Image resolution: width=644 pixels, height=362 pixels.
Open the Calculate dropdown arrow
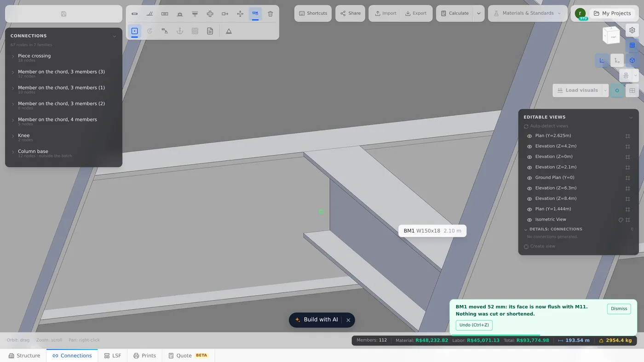(478, 14)
